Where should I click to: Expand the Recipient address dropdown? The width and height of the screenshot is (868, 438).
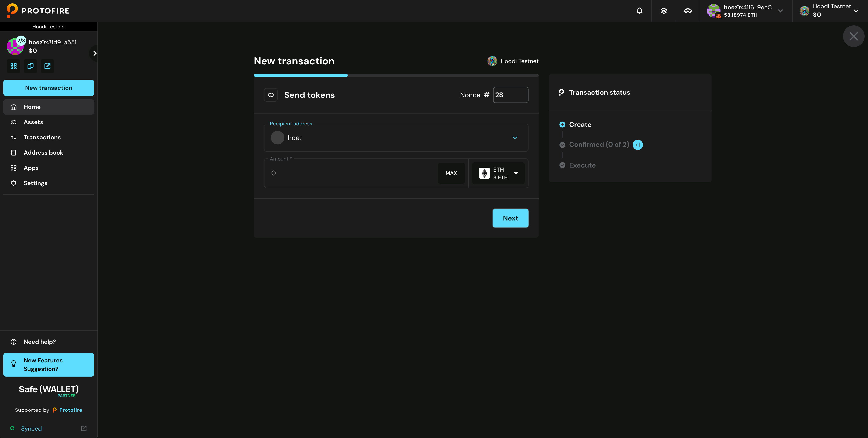[515, 138]
